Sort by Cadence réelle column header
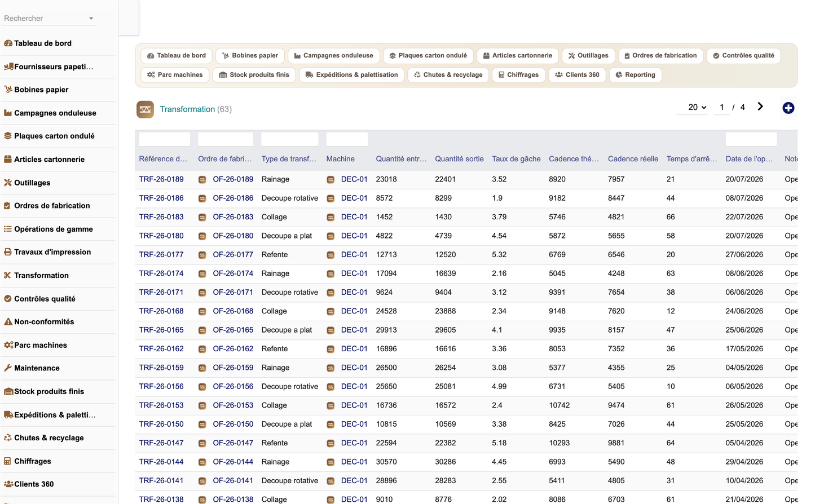 (633, 159)
